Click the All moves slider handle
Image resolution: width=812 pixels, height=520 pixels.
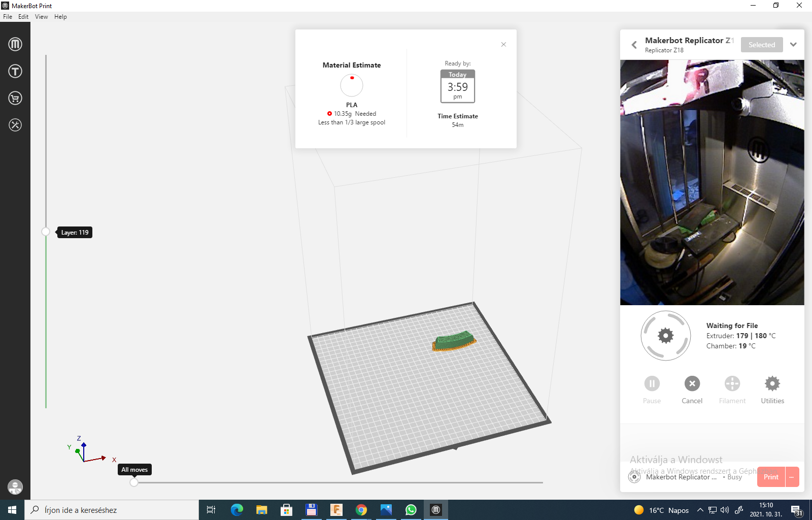134,482
